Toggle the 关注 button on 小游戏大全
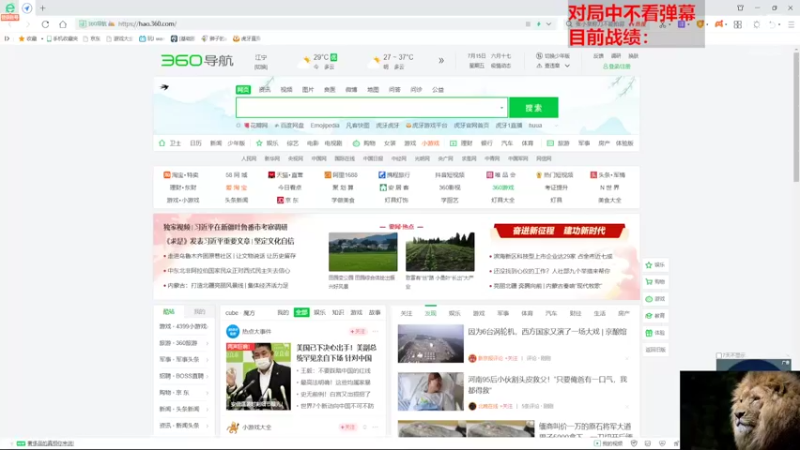800x450 pixels. click(x=347, y=427)
